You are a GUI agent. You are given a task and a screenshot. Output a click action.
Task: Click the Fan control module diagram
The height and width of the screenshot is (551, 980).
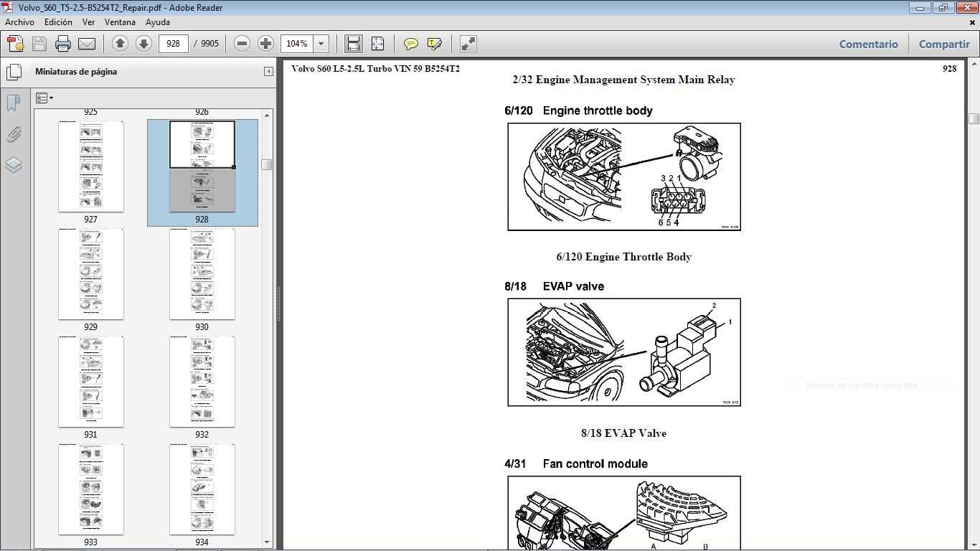pos(624,513)
